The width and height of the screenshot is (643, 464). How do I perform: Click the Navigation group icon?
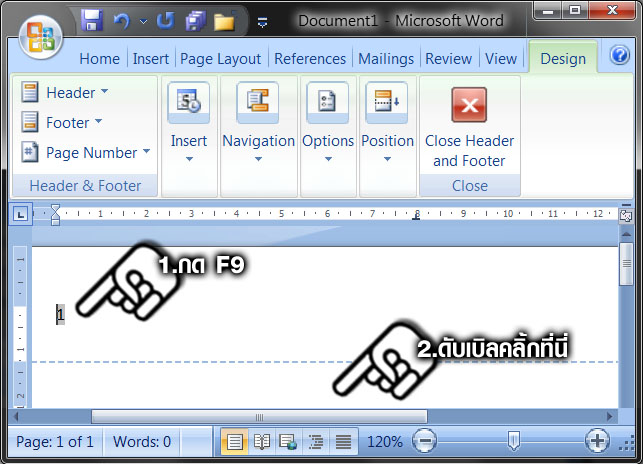[258, 102]
